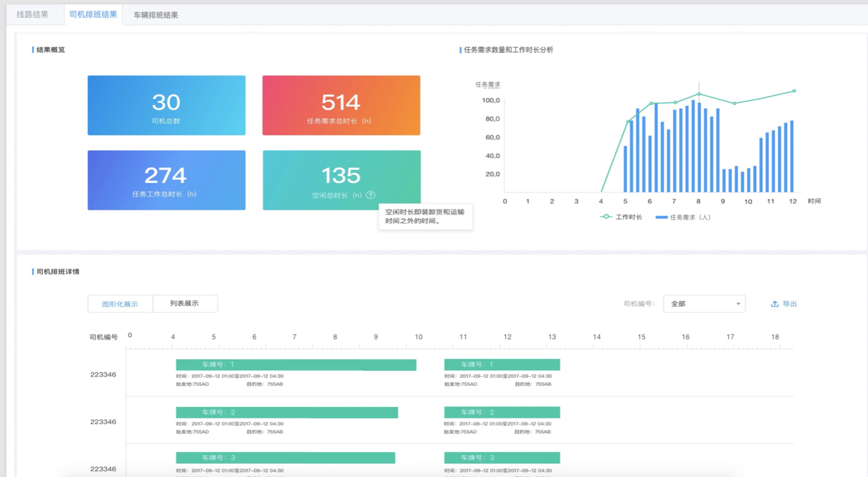Click the export upload icon
The width and height of the screenshot is (868, 477).
775,304
